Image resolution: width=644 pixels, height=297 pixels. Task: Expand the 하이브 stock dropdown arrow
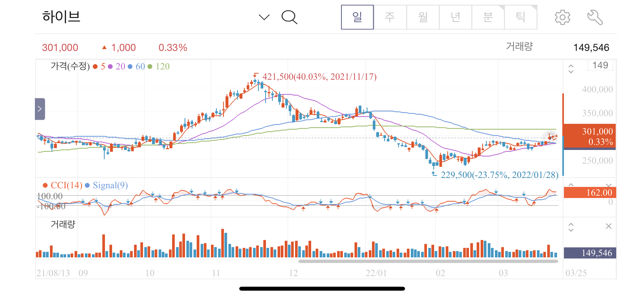pos(264,17)
